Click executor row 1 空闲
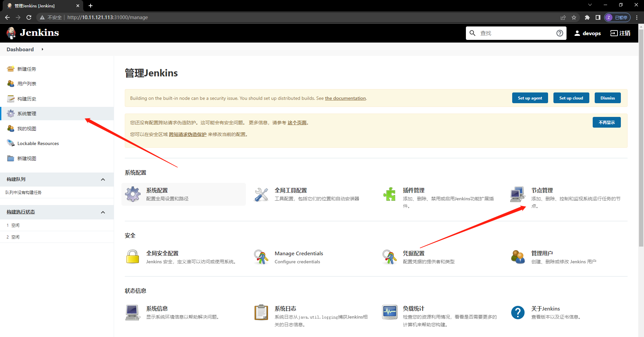Viewport: 644px width, 337px height. 57,225
